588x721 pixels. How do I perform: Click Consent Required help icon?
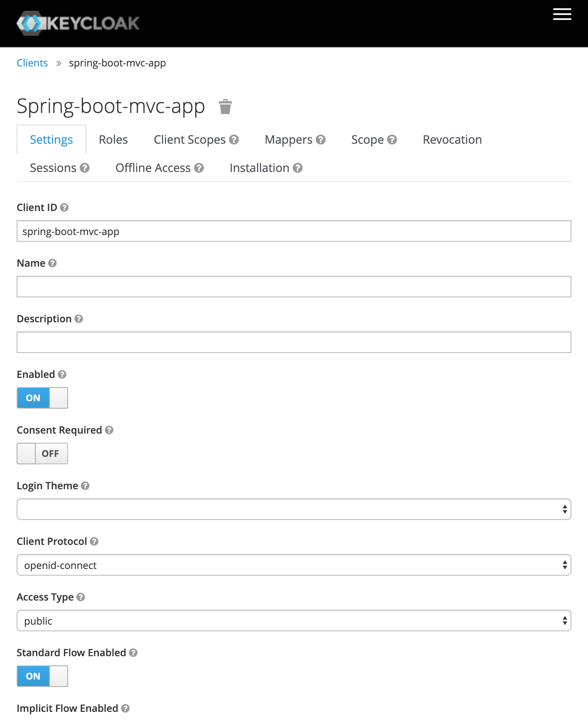[109, 430]
